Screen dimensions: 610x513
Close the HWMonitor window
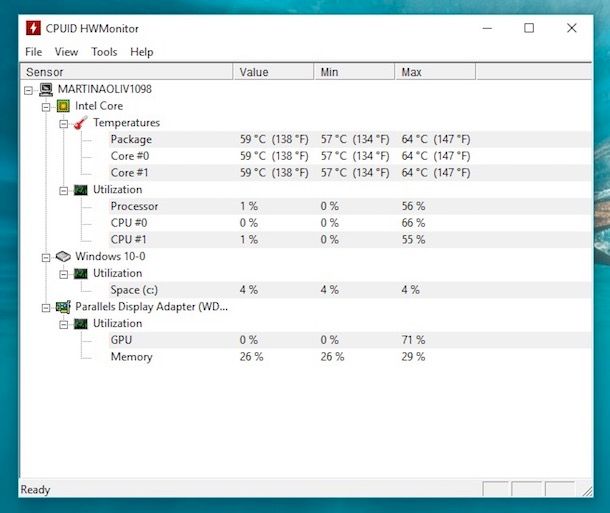(x=571, y=28)
